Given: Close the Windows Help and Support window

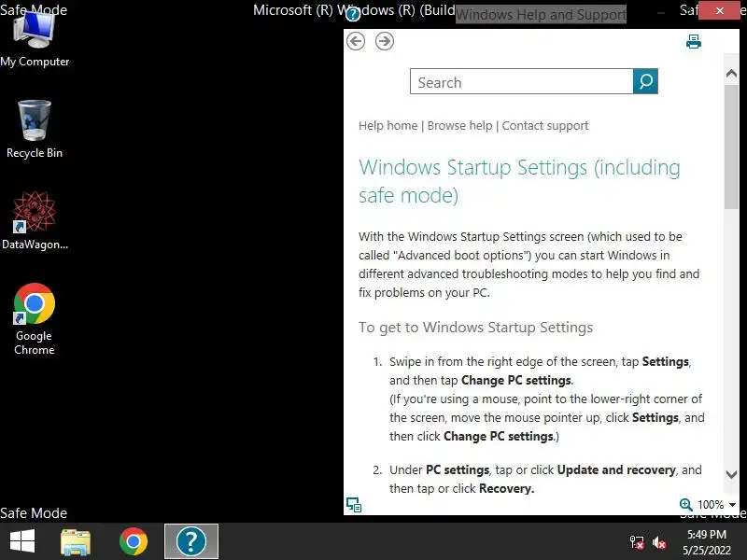Looking at the screenshot, I should (x=719, y=10).
